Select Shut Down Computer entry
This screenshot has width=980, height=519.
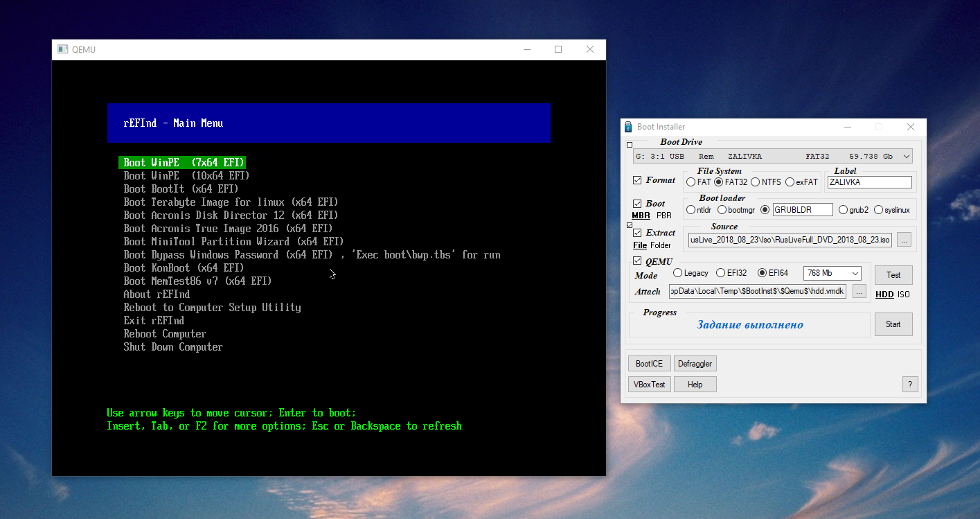173,346
